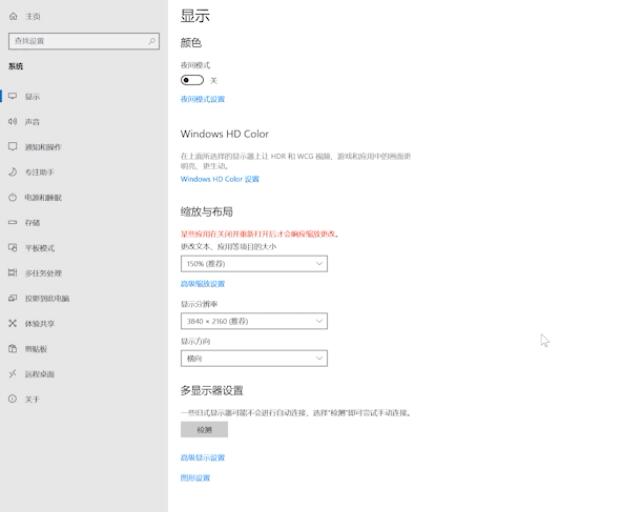Open Night light settings (夜间模式设置) link
Viewport: 628px width, 512px height.
(x=203, y=99)
